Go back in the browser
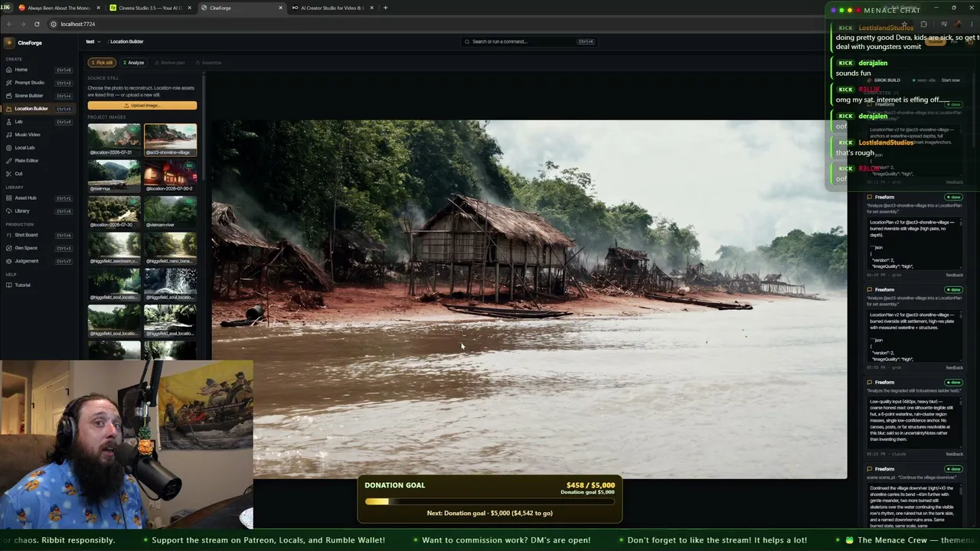 point(9,24)
